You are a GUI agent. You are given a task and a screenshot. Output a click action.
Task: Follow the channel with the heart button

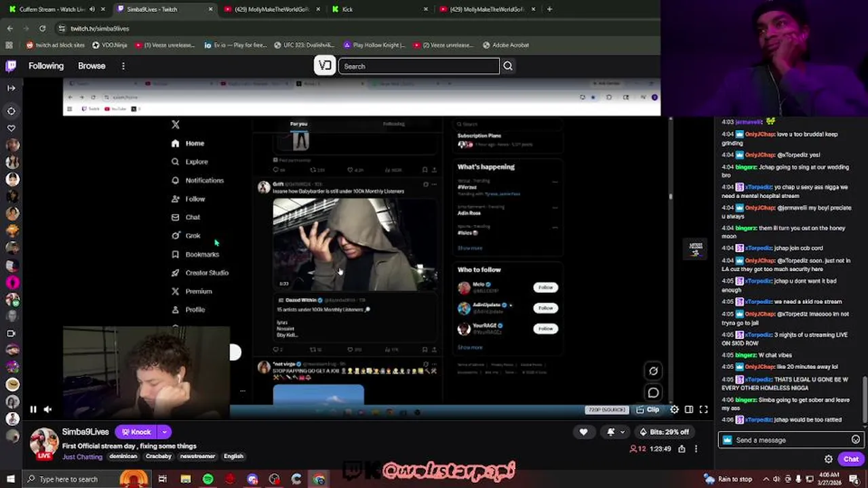pyautogui.click(x=583, y=432)
